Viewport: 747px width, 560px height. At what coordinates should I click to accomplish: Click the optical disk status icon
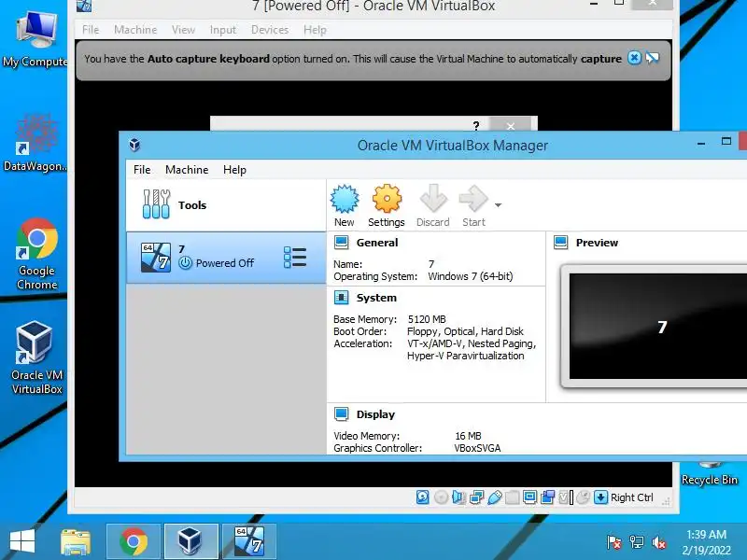coord(441,497)
